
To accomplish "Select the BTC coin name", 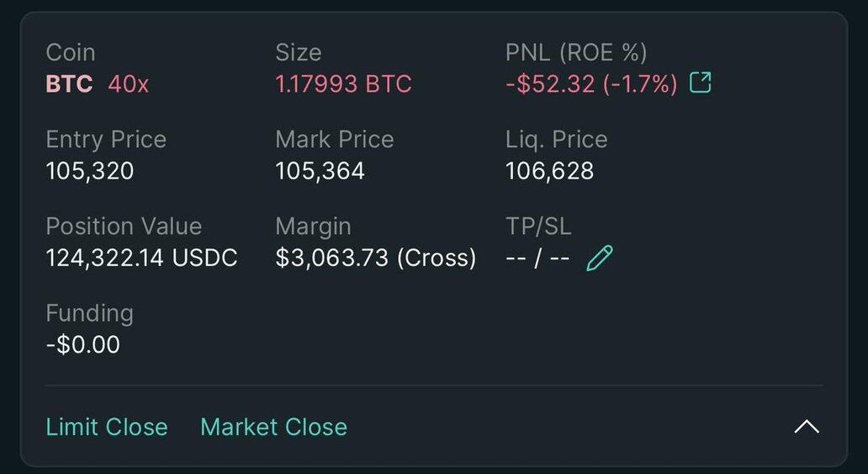I will pyautogui.click(x=69, y=84).
